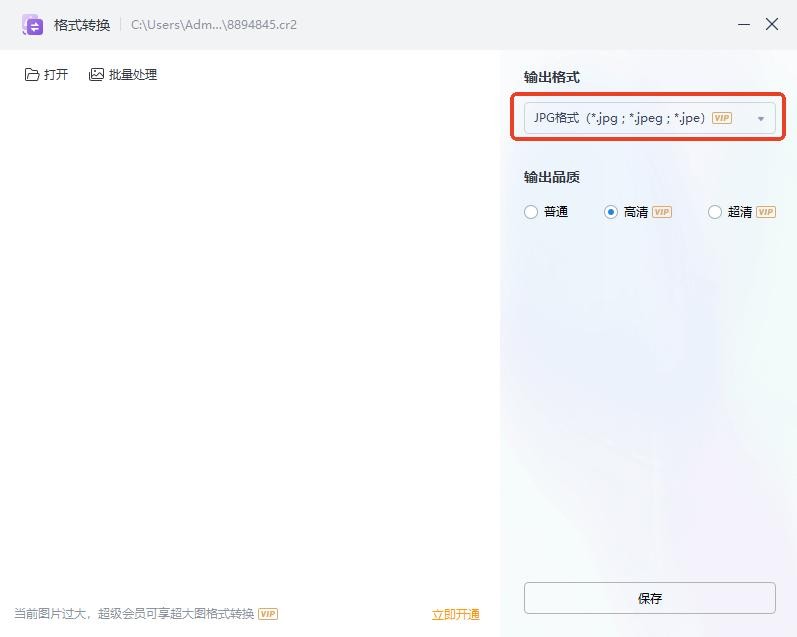Open the 立即开通 membership link
The height and width of the screenshot is (637, 797).
click(455, 615)
